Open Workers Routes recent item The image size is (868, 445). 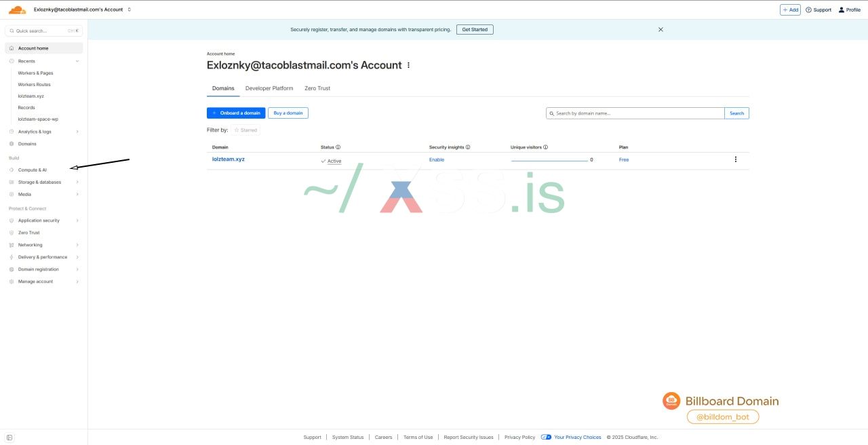tap(34, 84)
